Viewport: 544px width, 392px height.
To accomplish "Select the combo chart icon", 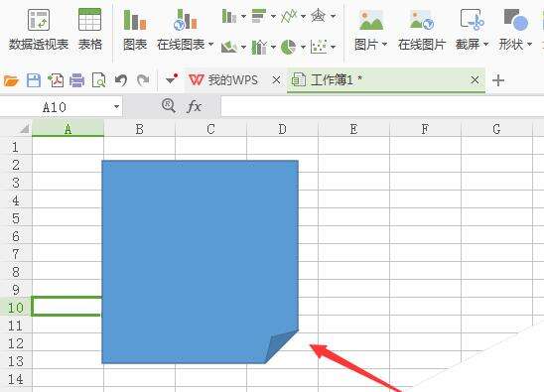I will (x=259, y=47).
